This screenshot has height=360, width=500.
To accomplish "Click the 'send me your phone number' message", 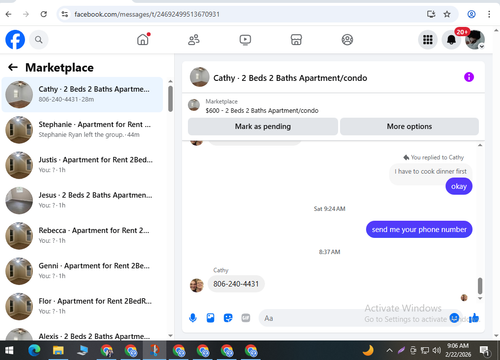I will click(419, 229).
